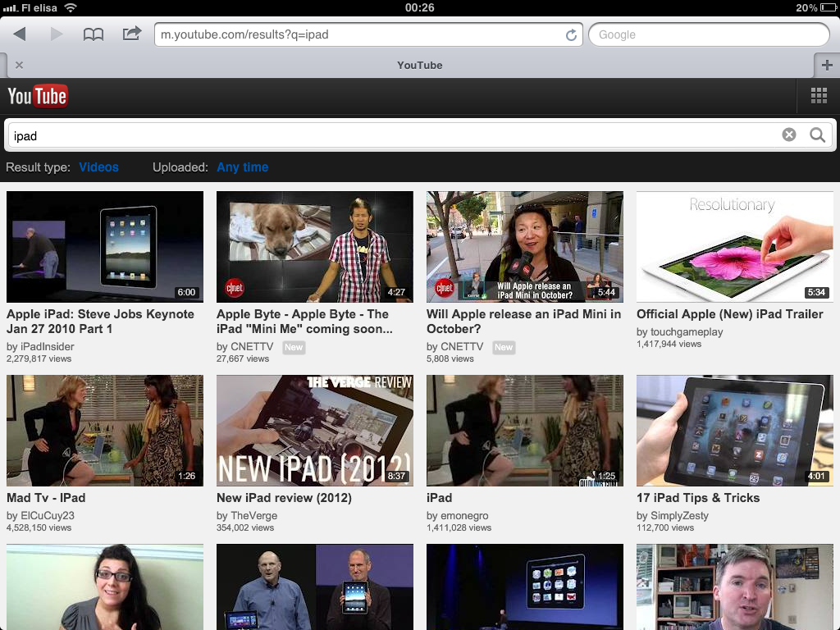Open 'Apple iPad: Steve Jobs Keynote' title
Viewport: 840px width, 630px height.
click(100, 322)
